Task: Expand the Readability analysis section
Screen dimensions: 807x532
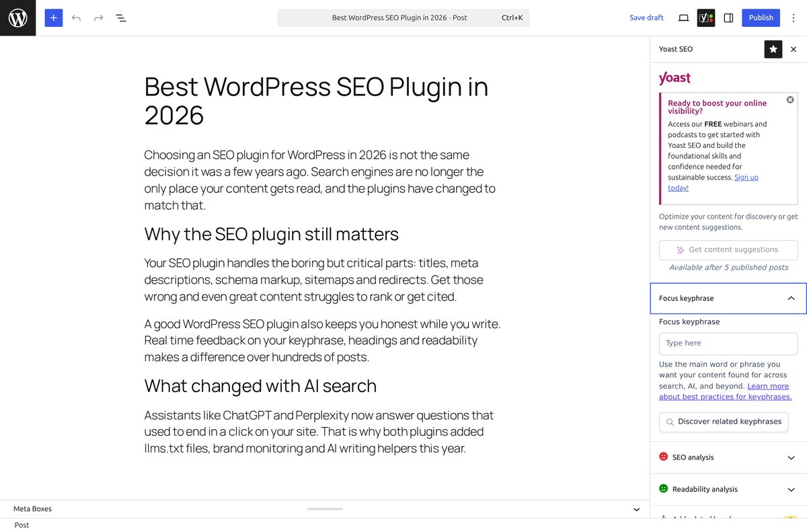Action: (x=728, y=489)
